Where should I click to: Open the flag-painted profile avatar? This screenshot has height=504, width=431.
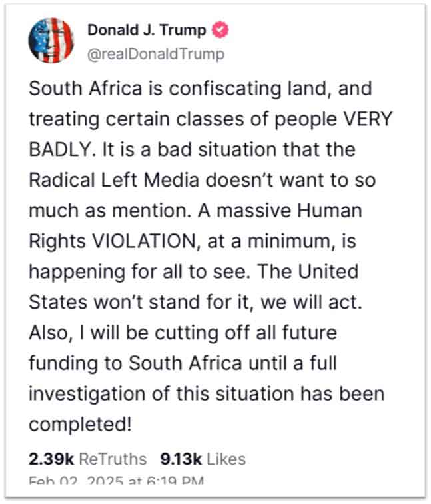tap(51, 41)
